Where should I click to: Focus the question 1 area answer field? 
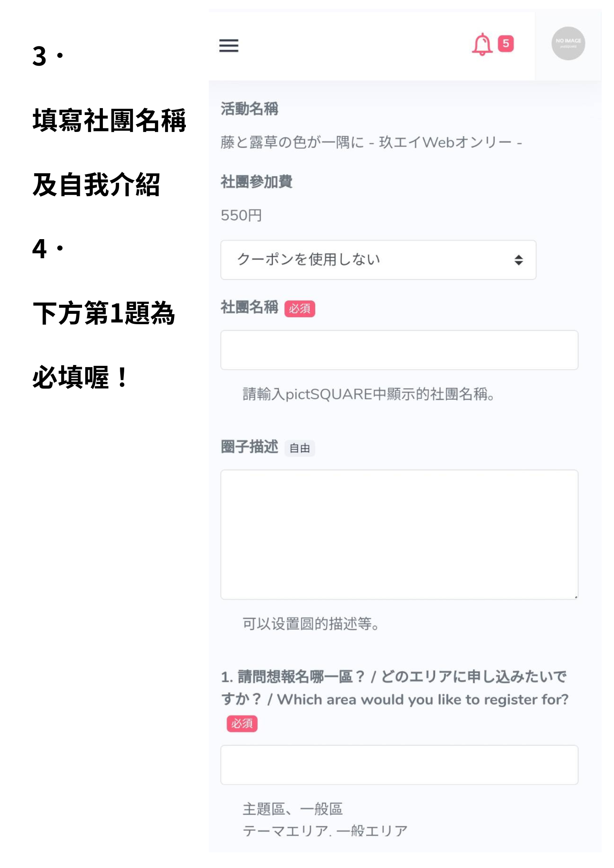399,765
